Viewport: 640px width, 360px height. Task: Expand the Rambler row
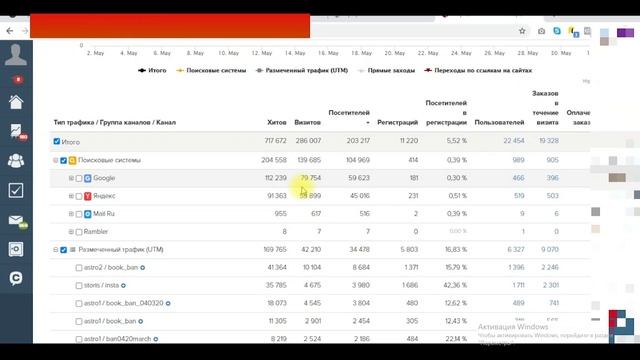tap(71, 232)
